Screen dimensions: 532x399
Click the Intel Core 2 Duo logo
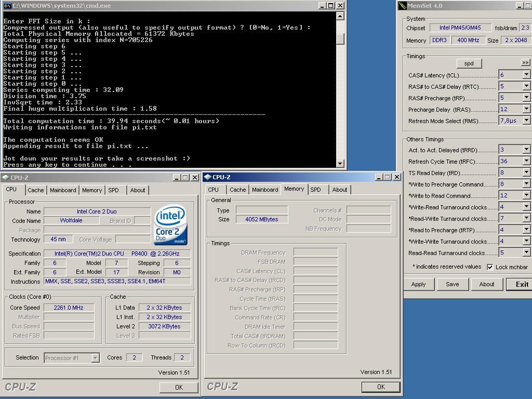point(170,224)
